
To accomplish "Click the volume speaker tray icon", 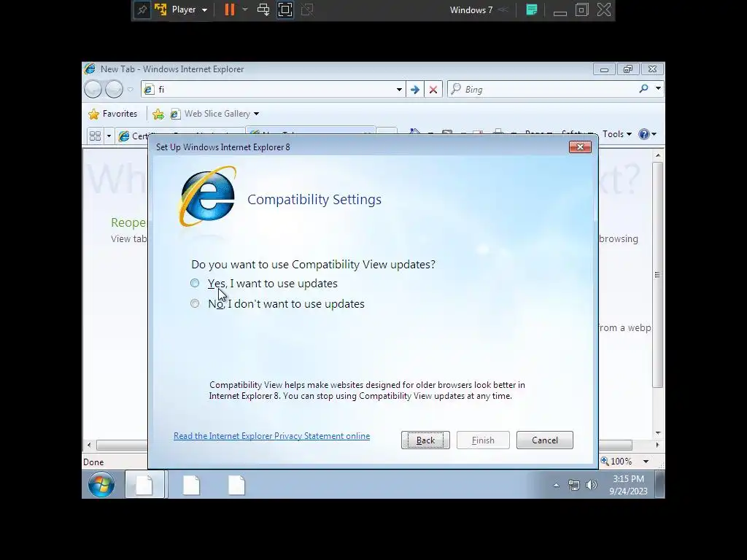I will pyautogui.click(x=591, y=485).
